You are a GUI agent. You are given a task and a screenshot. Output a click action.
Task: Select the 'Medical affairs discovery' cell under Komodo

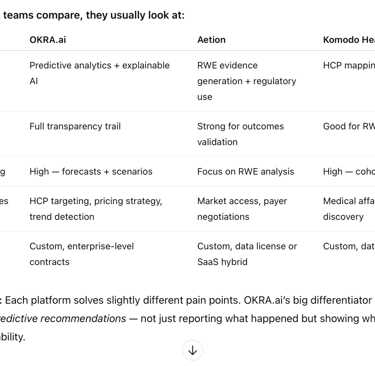(349, 209)
